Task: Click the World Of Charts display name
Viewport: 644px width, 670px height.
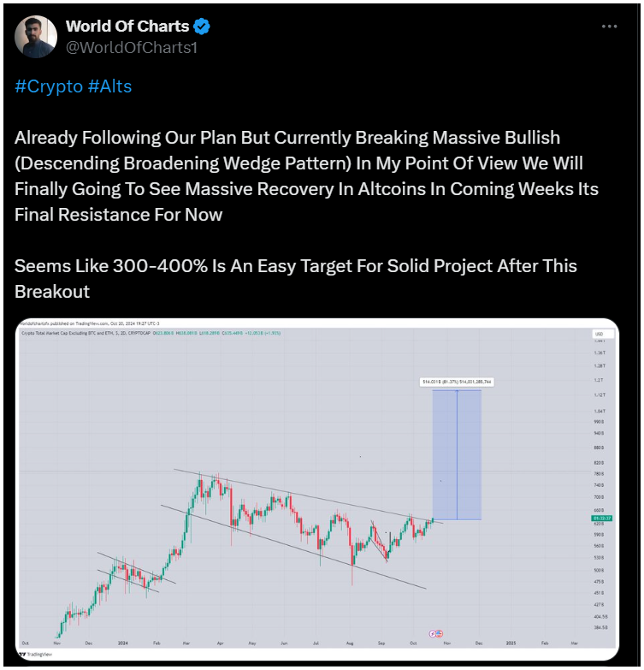Action: 127,27
